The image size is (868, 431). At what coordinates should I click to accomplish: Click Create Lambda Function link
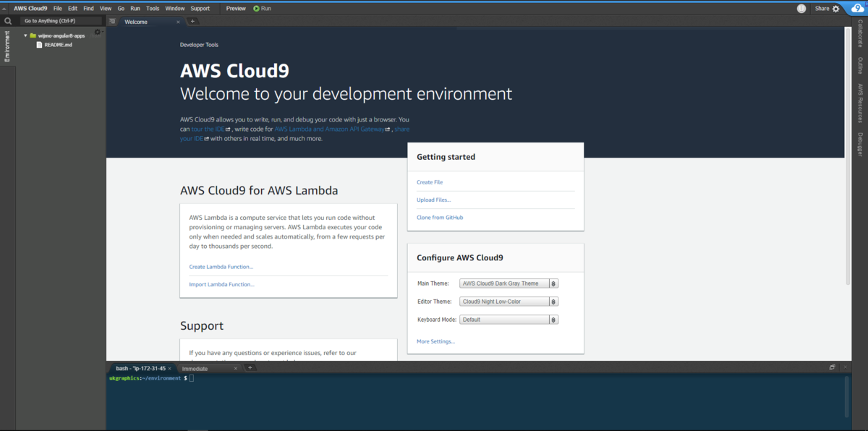click(221, 267)
